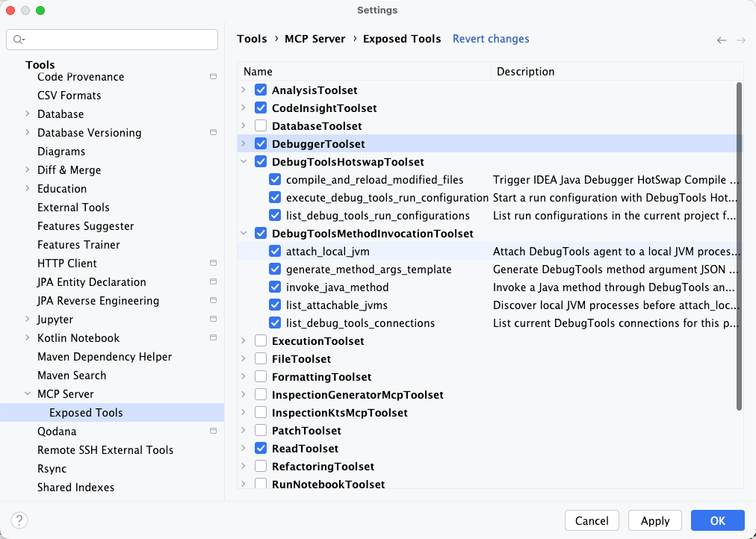This screenshot has height=539, width=756.
Task: Toggle the invoke_java_method checkbox
Action: click(275, 287)
